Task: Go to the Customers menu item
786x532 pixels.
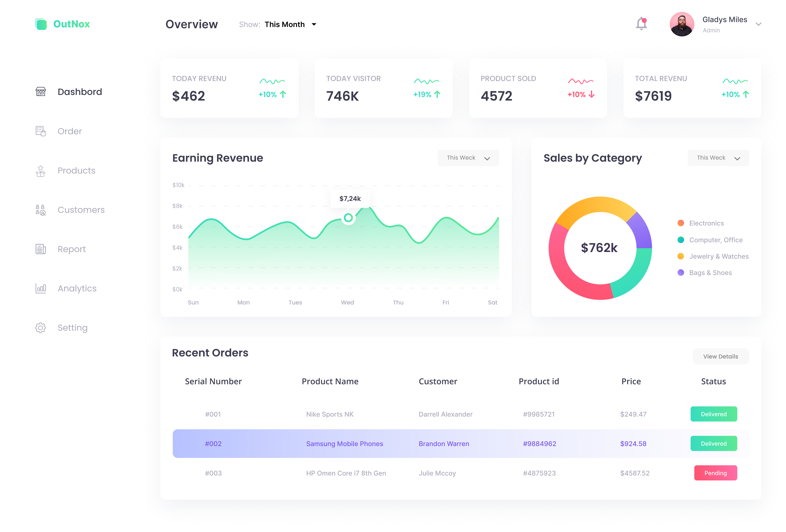Action: click(81, 210)
